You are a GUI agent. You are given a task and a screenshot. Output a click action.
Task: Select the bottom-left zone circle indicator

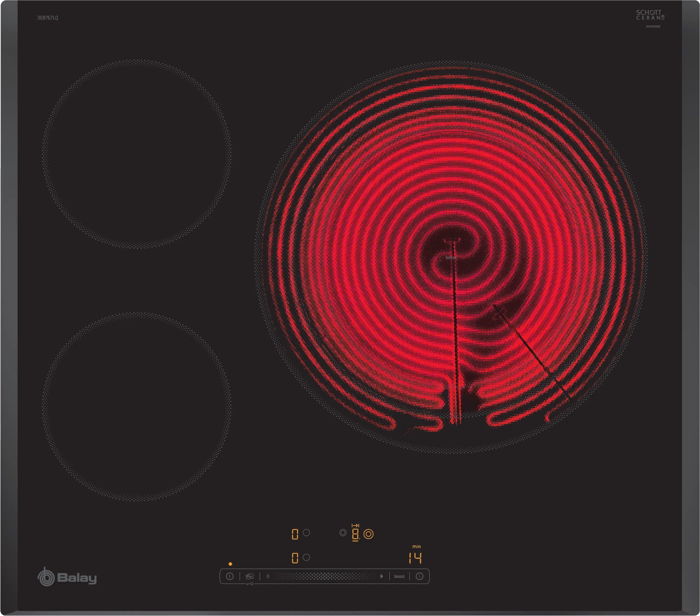(306, 557)
